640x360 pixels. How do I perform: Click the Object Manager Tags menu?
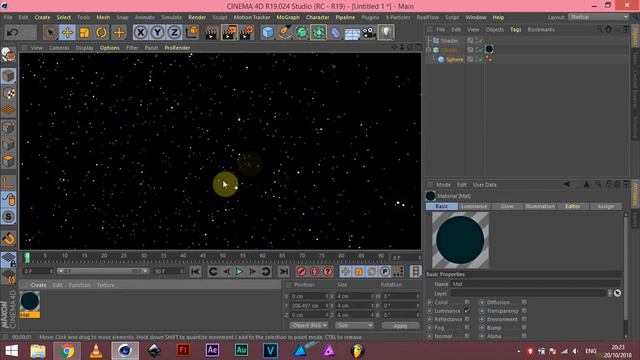tap(516, 29)
